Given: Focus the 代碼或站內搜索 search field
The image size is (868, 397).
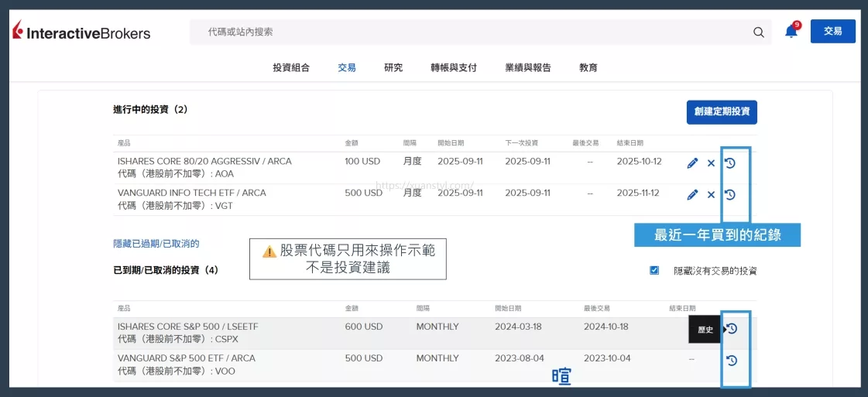Looking at the screenshot, I should (481, 32).
